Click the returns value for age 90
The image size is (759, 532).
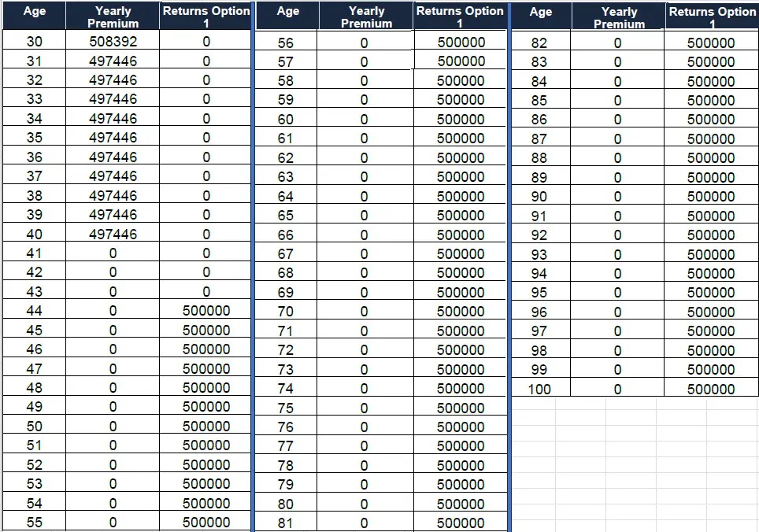(711, 197)
